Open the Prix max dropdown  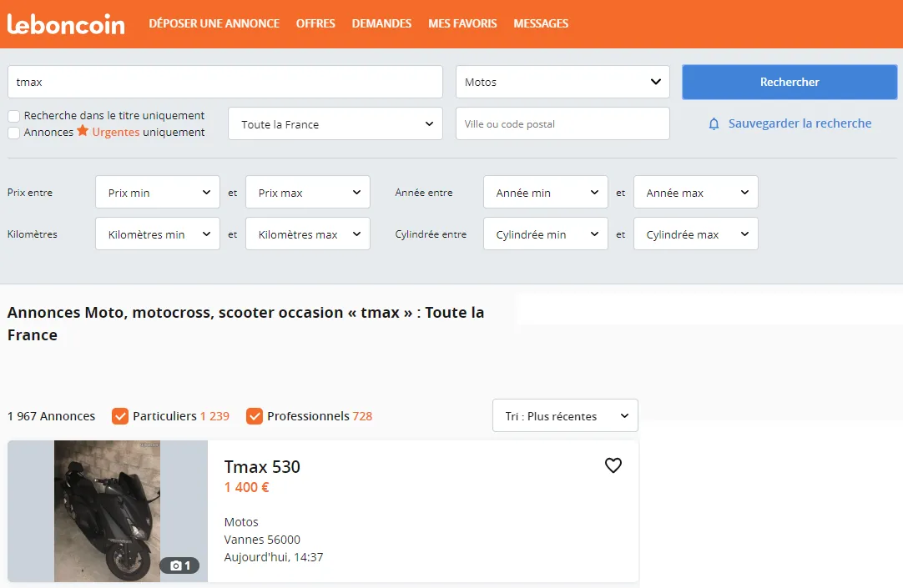click(307, 192)
